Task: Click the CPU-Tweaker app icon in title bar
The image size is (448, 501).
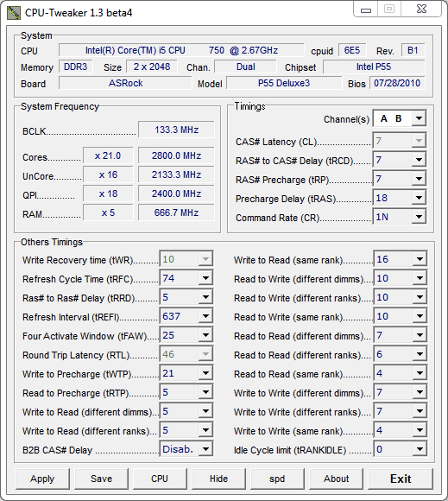Action: [x=14, y=13]
